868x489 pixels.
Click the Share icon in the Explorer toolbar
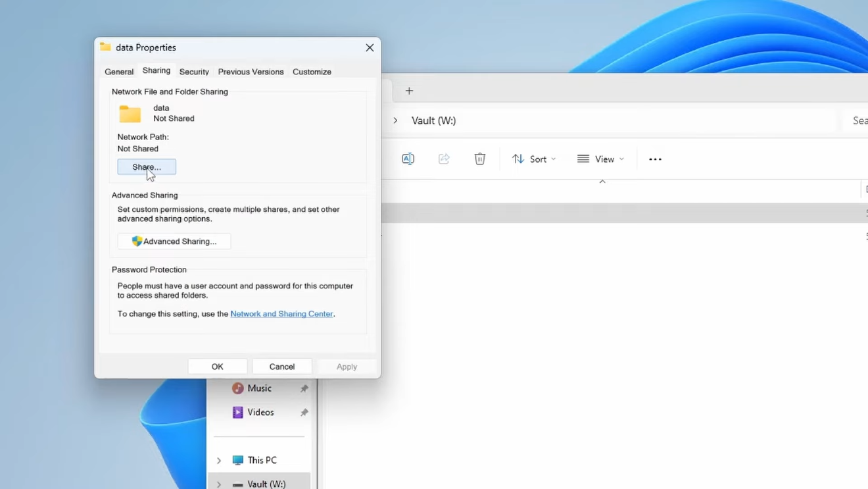pyautogui.click(x=444, y=159)
